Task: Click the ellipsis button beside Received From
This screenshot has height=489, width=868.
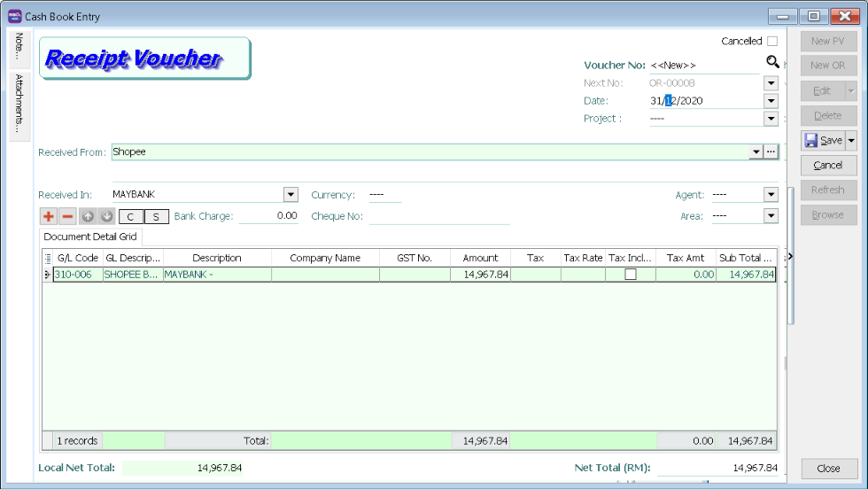Action: 771,152
